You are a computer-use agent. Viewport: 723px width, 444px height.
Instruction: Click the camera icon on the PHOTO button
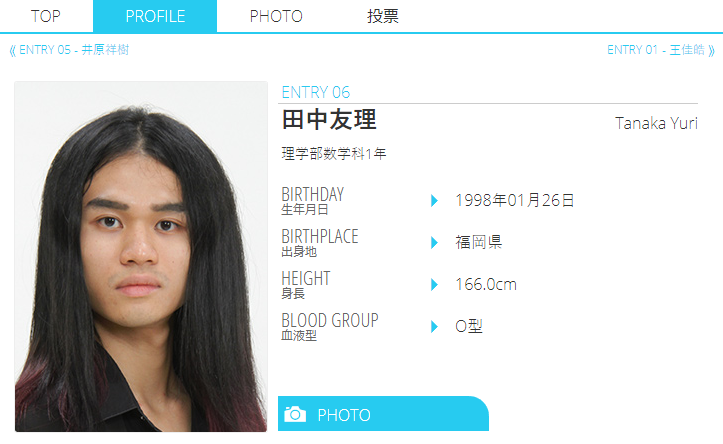click(x=295, y=414)
